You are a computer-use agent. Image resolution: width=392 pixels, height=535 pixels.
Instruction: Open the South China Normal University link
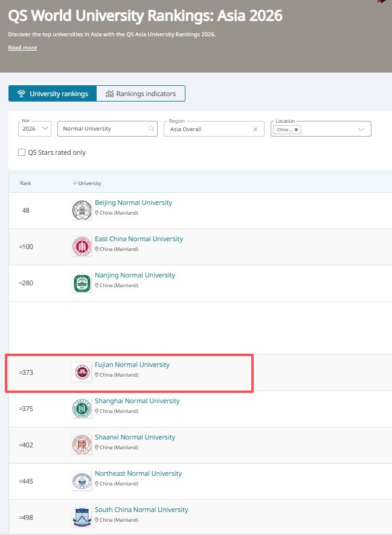coord(141,510)
